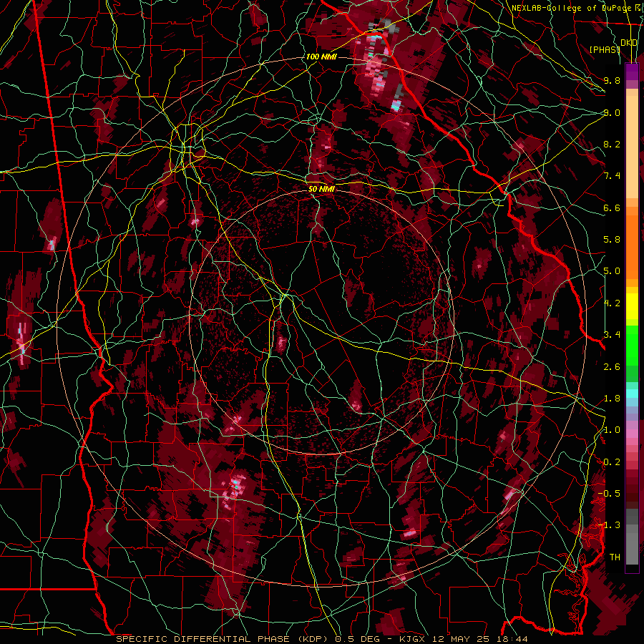Click the 5.0 legend value

point(612,271)
